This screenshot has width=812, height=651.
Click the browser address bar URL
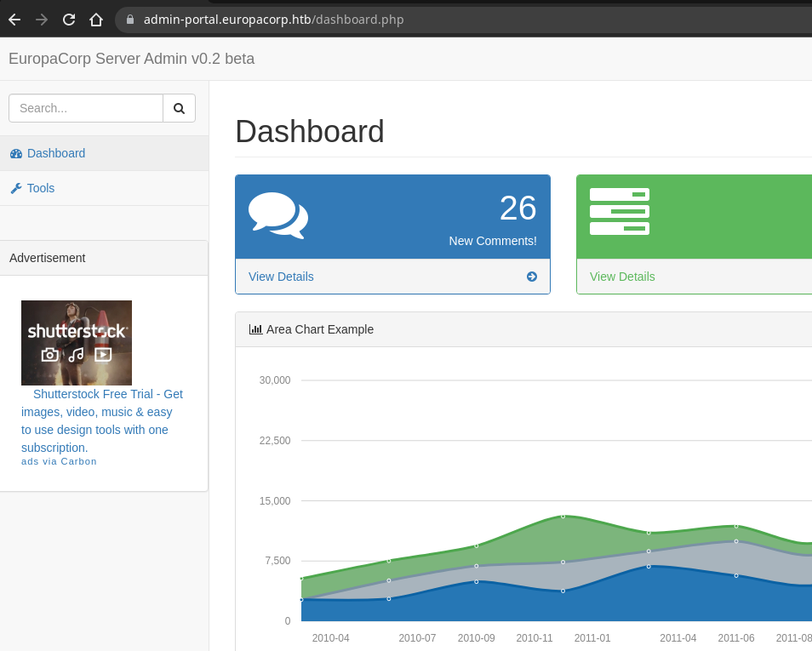pos(273,19)
